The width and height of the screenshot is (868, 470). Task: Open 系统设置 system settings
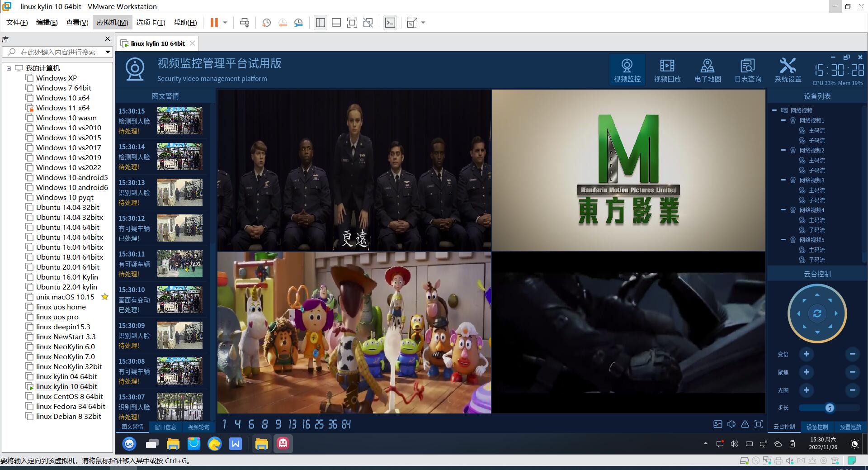tap(788, 71)
